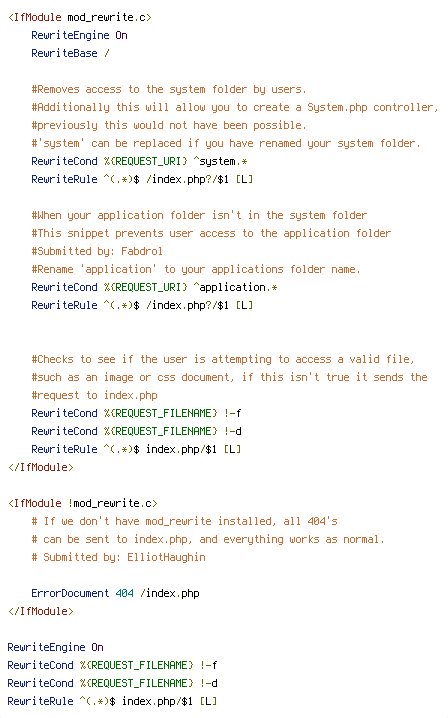448x718 pixels.
Task: Click the Rename 'application' folder comment
Action: [196, 269]
